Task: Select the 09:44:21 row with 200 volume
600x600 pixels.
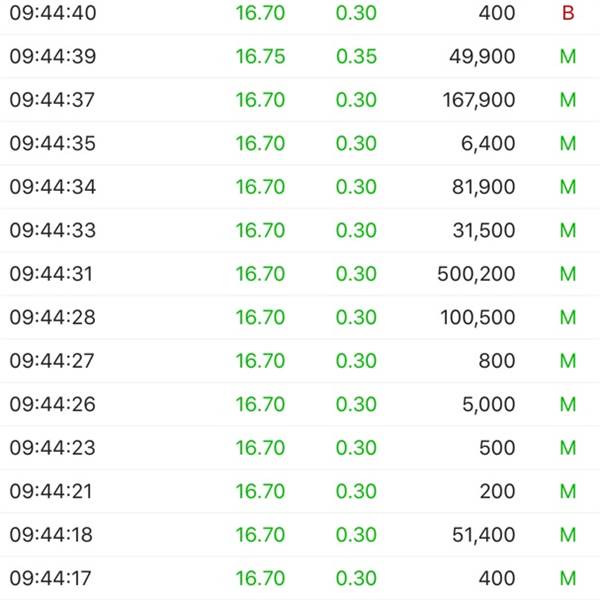Action: [300, 491]
